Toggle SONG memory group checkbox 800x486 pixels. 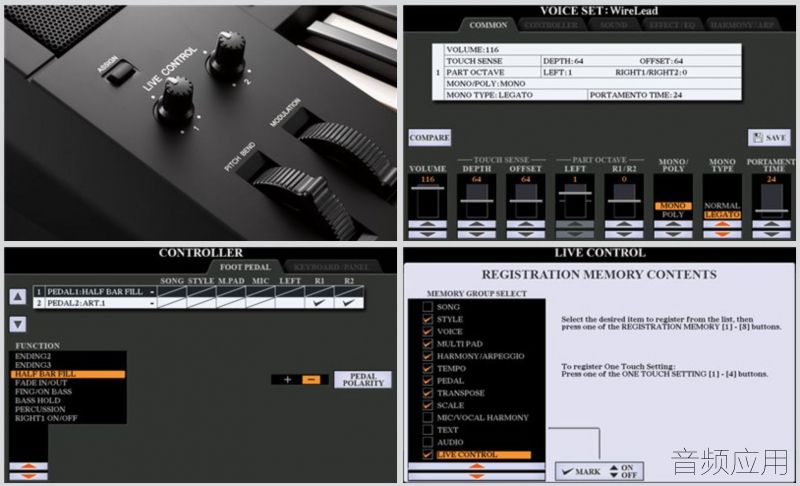(x=428, y=307)
